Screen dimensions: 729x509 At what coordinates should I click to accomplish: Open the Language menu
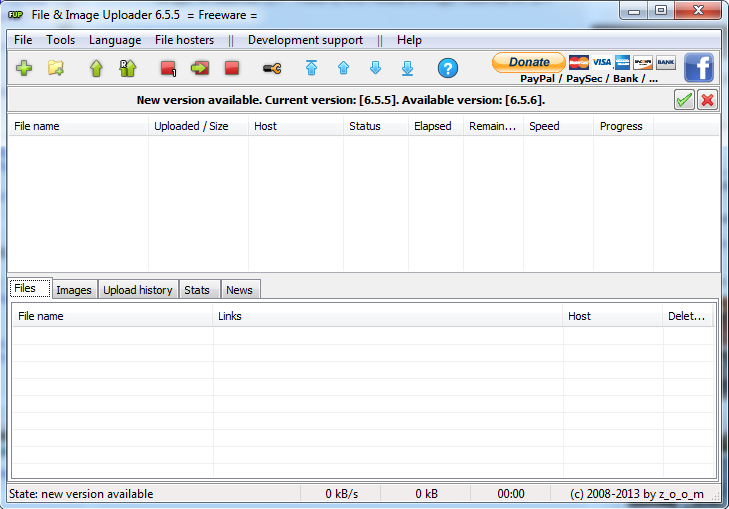115,40
